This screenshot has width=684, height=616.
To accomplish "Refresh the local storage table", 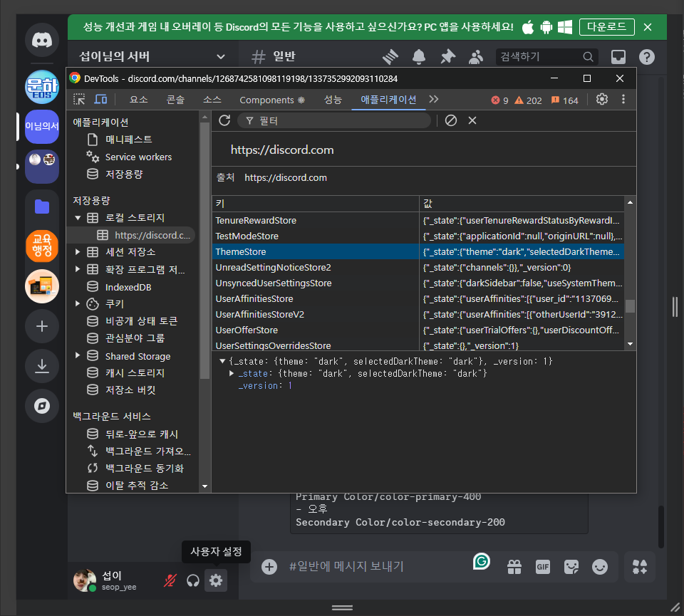I will click(x=224, y=120).
